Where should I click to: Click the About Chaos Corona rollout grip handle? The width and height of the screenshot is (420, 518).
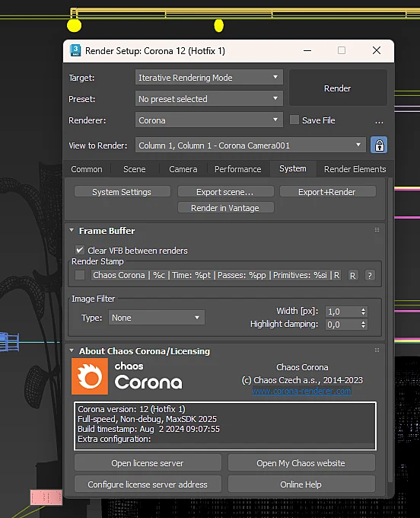[x=377, y=350]
